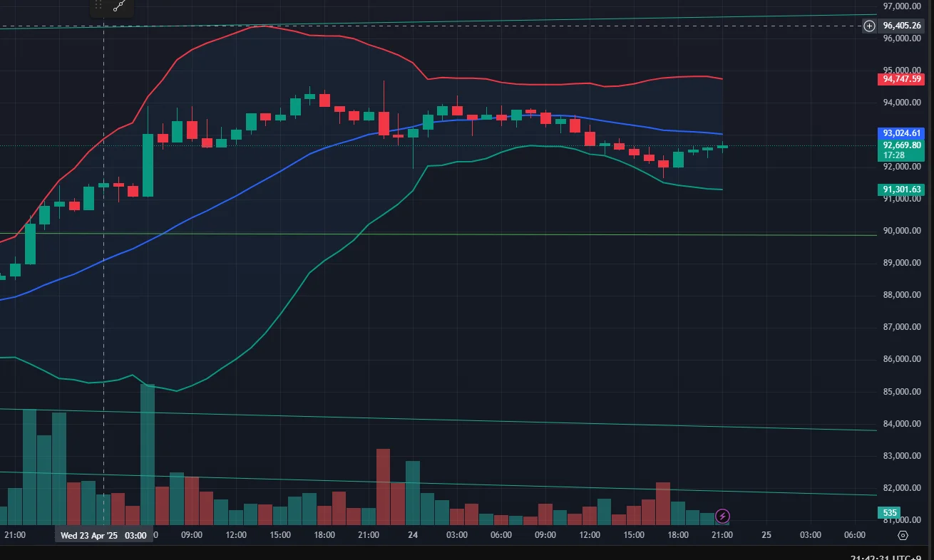934x560 pixels.
Task: Click the 89,000.00 price axis value
Action: [902, 263]
